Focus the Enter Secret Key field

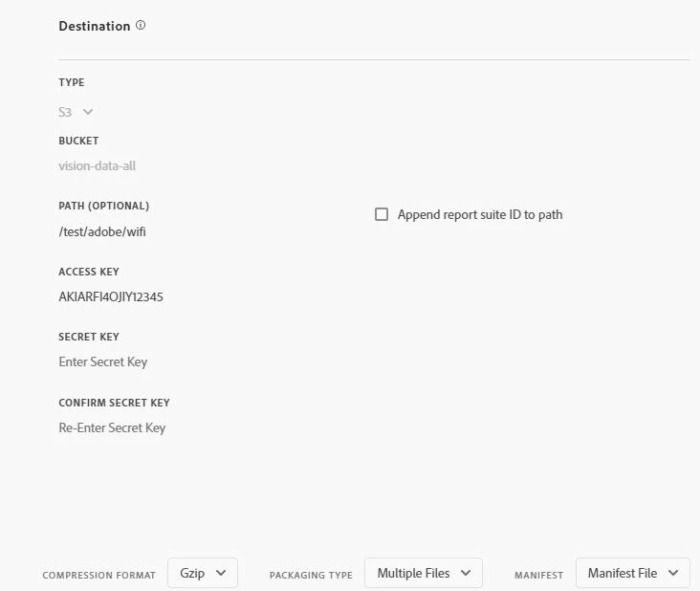(102, 362)
